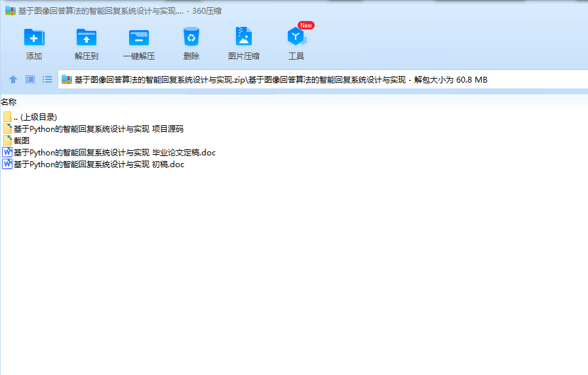Screen dimensions: 588x375
Task: Go up one level with the blue arrow
Action: (13, 79)
